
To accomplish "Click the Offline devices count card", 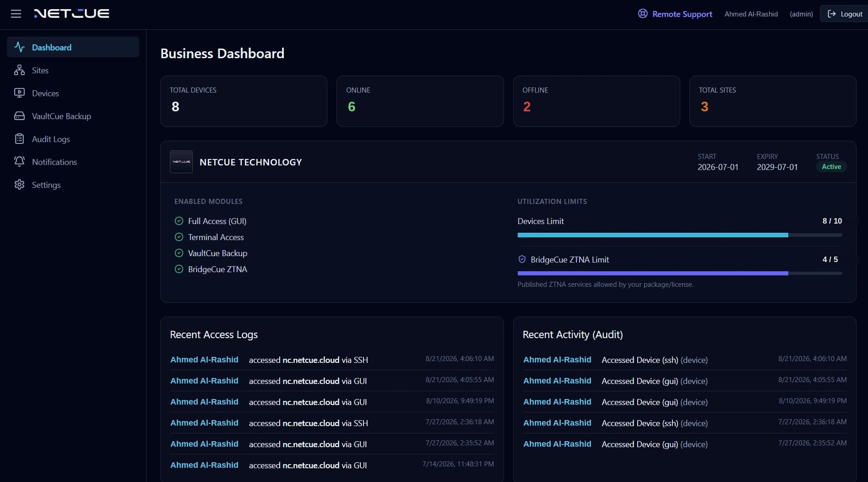I will pyautogui.click(x=597, y=101).
